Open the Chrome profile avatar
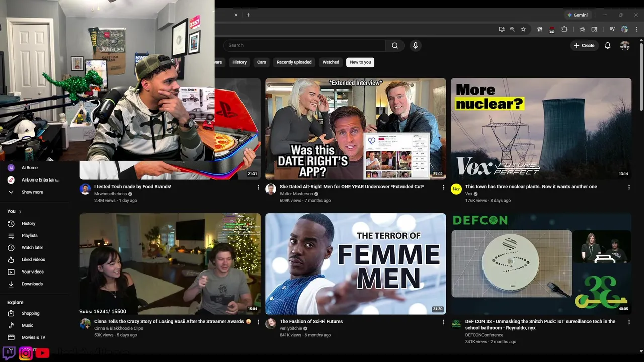Image resolution: width=644 pixels, height=362 pixels. (x=624, y=29)
